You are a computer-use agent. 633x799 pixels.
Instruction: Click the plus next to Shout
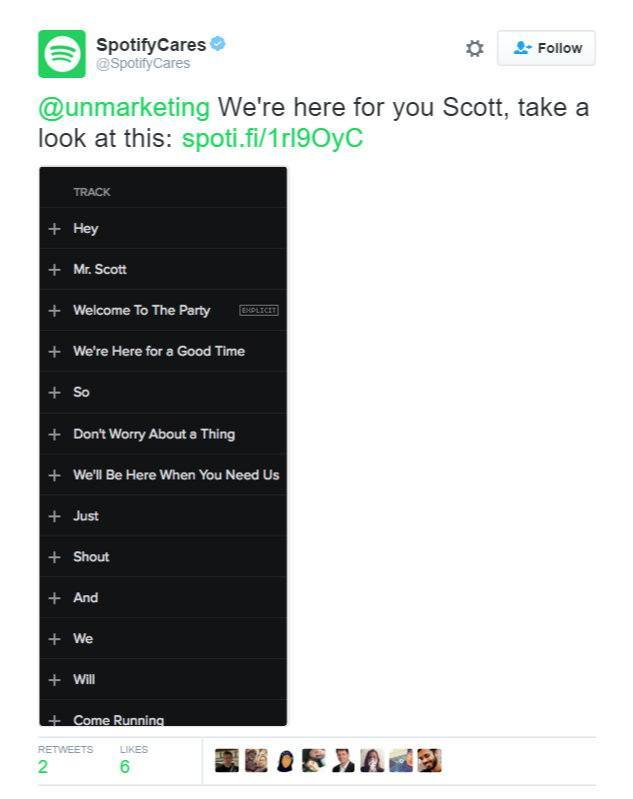[55, 557]
